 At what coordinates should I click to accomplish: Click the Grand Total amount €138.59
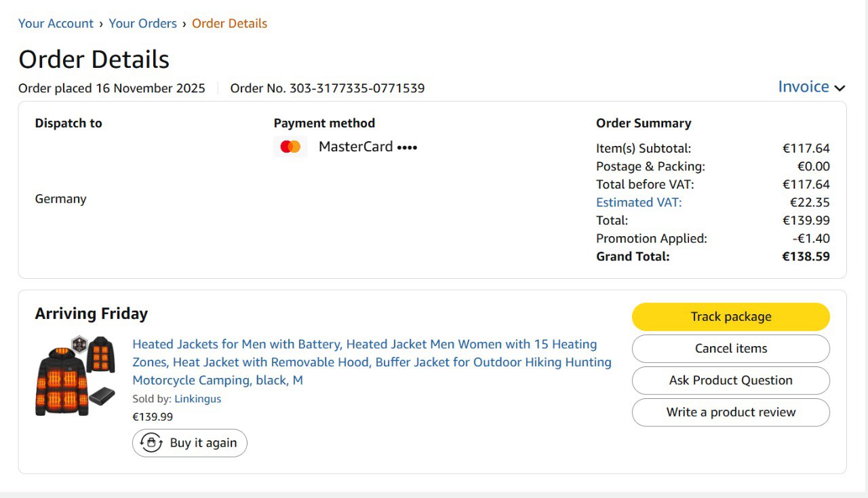806,256
